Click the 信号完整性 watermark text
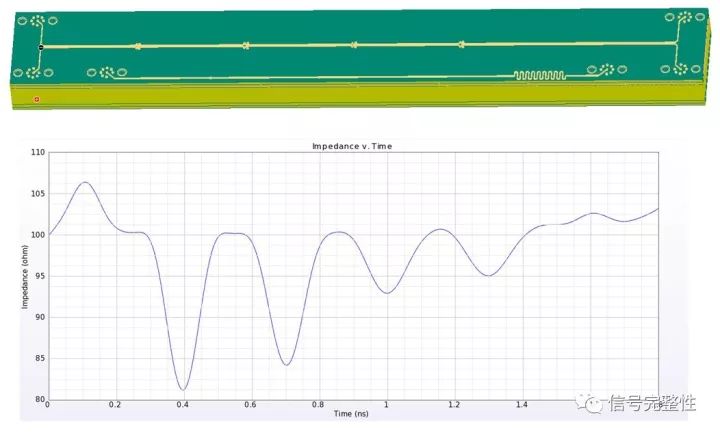Viewport: 720px width, 435px height. pyautogui.click(x=653, y=403)
